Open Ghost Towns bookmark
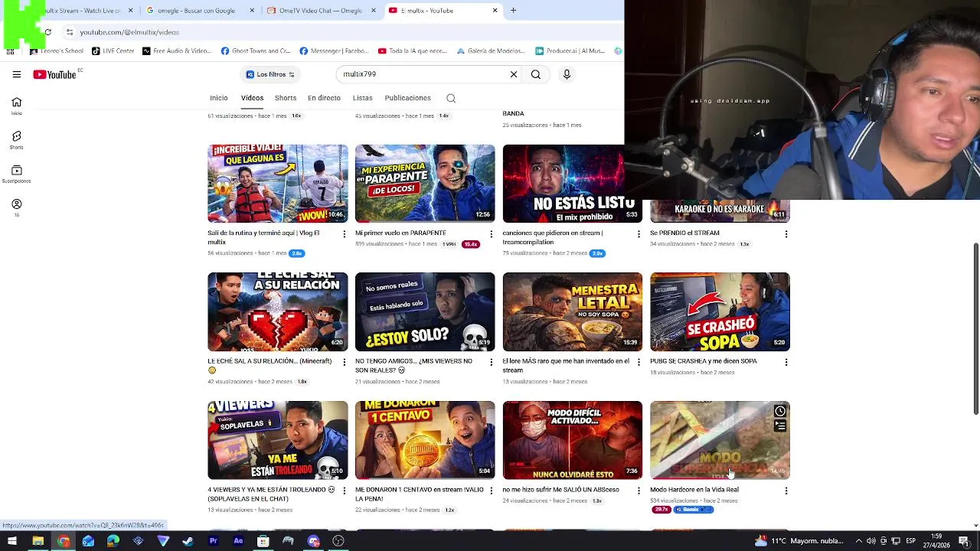The width and height of the screenshot is (980, 551). (256, 51)
